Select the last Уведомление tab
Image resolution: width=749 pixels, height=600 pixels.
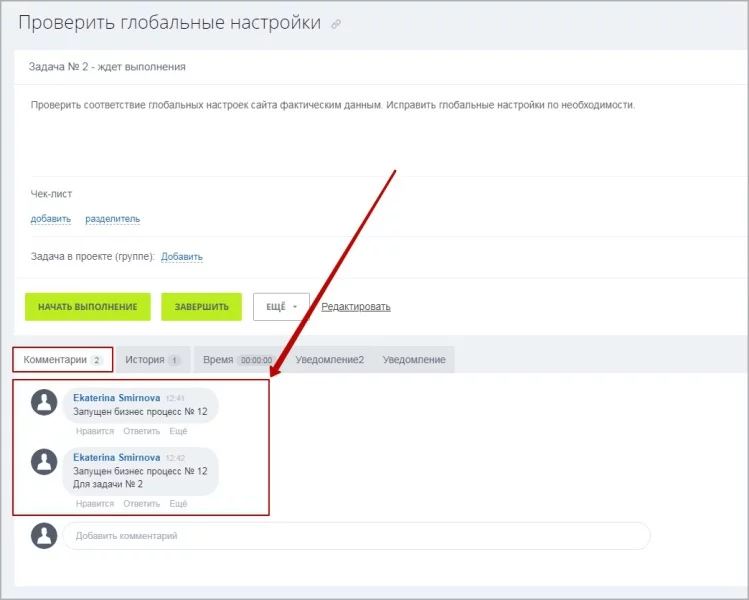(x=413, y=359)
